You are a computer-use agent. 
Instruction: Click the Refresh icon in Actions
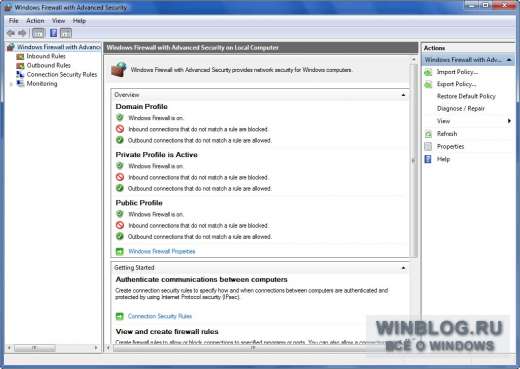[x=428, y=134]
